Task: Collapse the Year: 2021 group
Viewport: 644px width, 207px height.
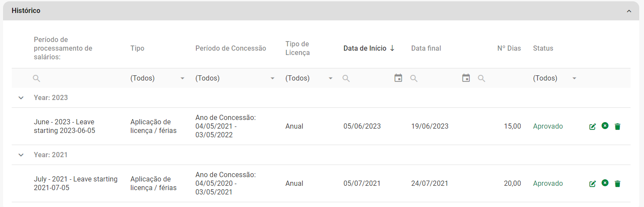Action: 21,155
